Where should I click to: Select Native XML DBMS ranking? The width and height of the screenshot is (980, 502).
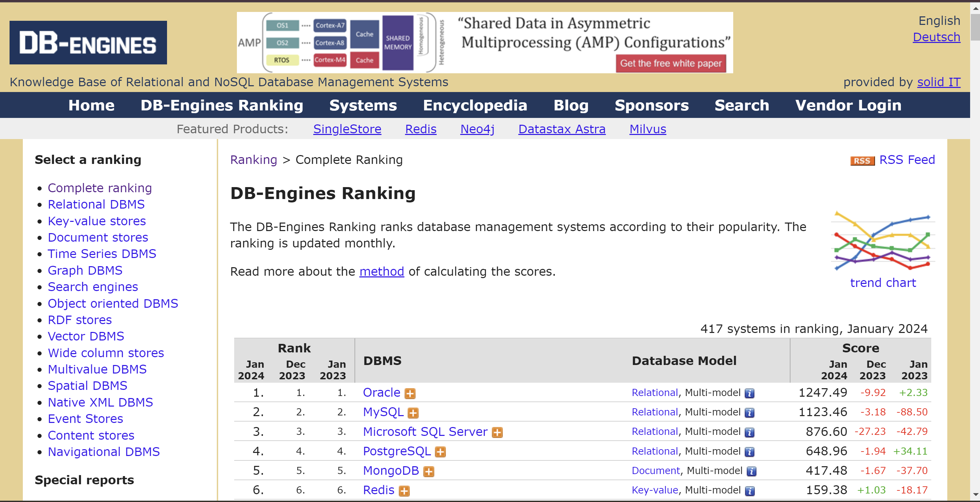click(101, 402)
